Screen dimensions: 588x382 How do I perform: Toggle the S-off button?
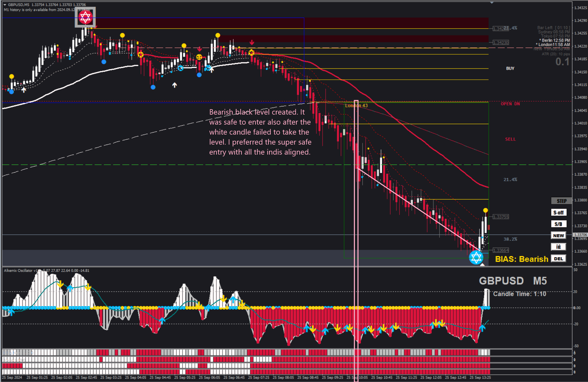click(558, 213)
